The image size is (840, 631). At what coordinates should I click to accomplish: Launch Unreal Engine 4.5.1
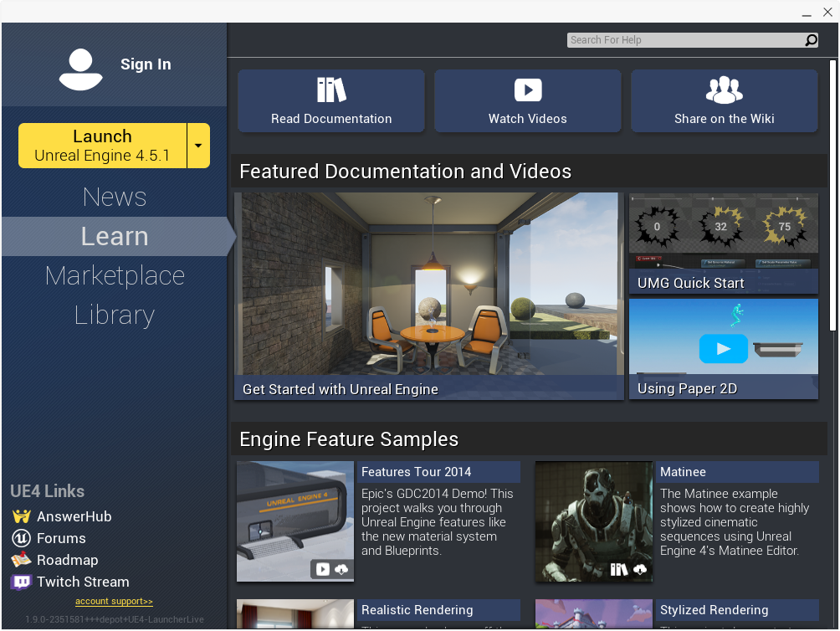pos(102,146)
